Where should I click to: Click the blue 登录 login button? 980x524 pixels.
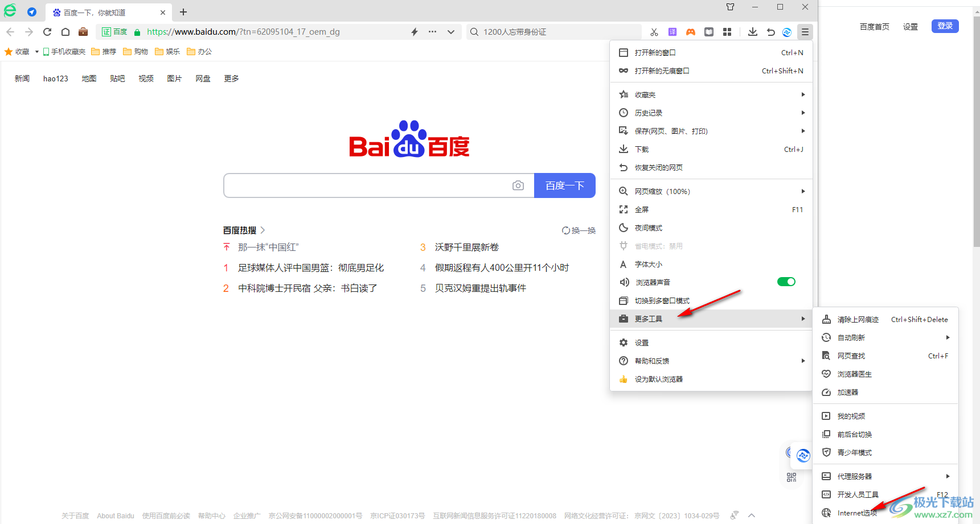click(945, 26)
